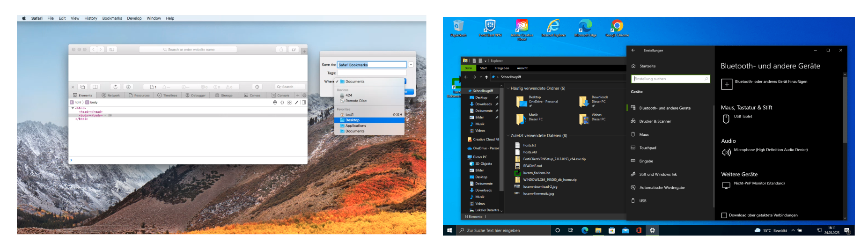
Task: Open the Datei tab in Explorer
Action: pyautogui.click(x=468, y=68)
